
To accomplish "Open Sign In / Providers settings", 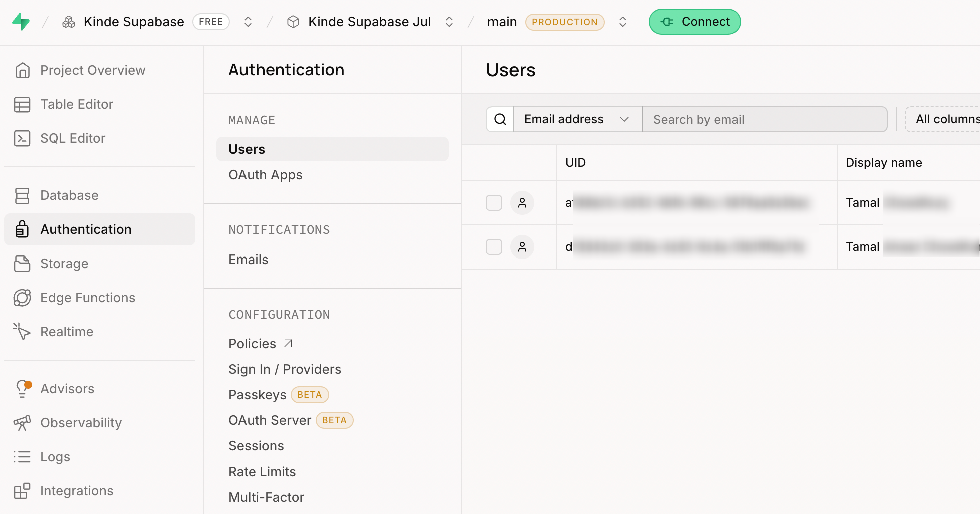I will pos(285,369).
